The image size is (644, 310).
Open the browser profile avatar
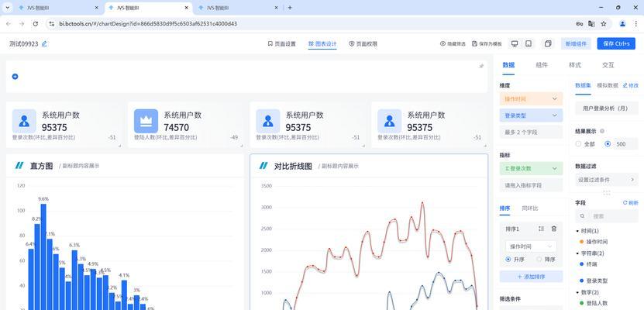622,24
